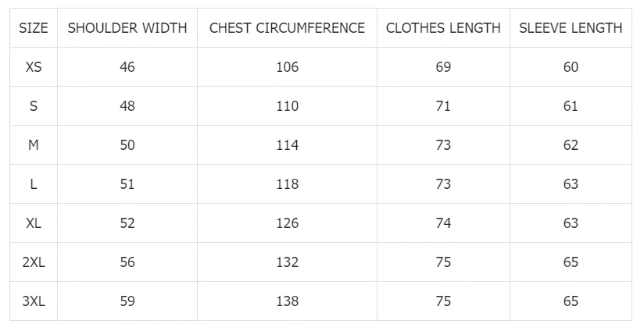Select the CLOTHES LENGTH column header
The image size is (644, 331).
(x=443, y=28)
